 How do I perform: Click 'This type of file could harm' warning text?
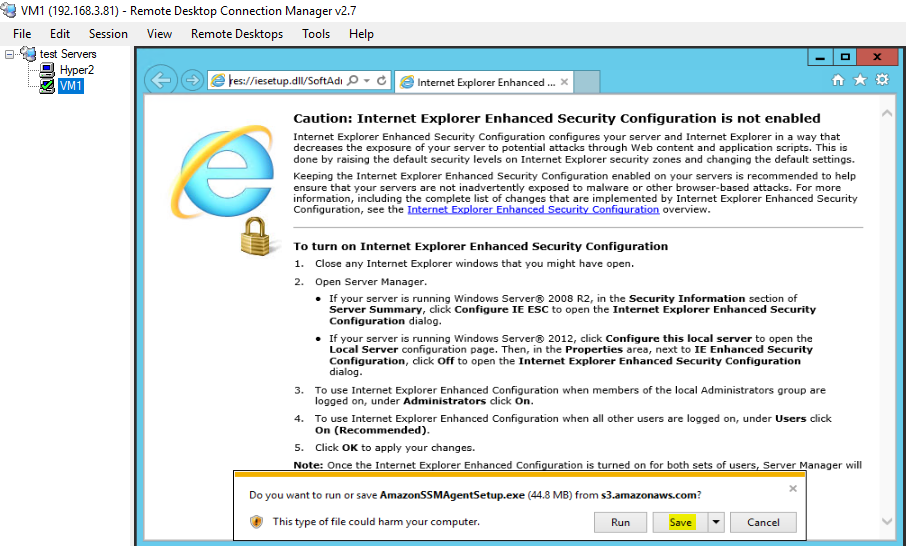376,522
